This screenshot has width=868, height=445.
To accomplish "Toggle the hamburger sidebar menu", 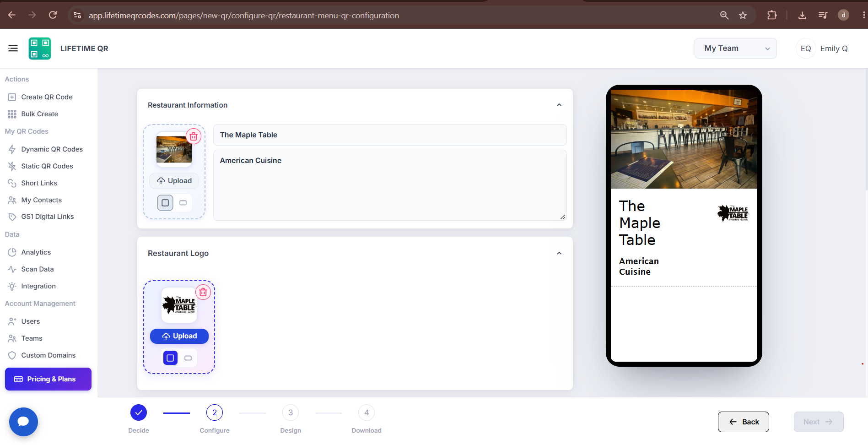I will [x=13, y=49].
